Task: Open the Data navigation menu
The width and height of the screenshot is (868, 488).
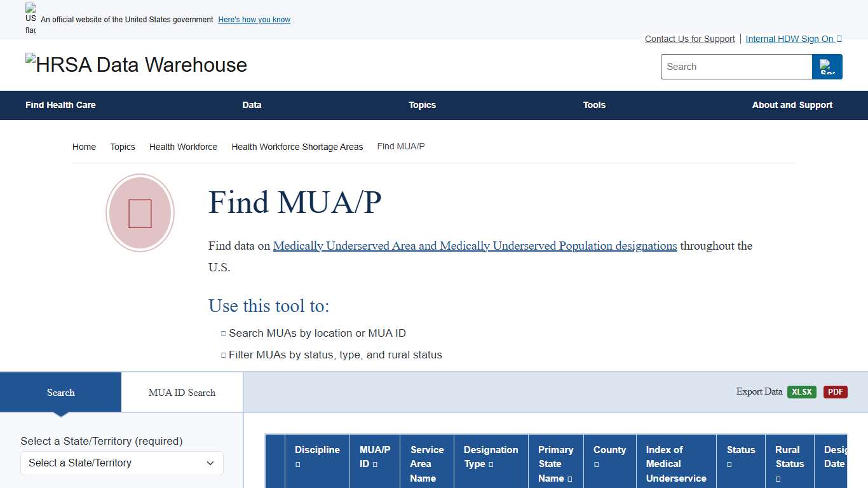Action: [x=252, y=105]
